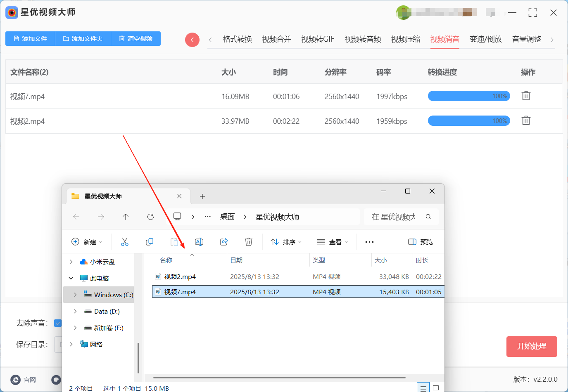Open the user avatar in title bar
The height and width of the screenshot is (392, 568).
tap(403, 12)
